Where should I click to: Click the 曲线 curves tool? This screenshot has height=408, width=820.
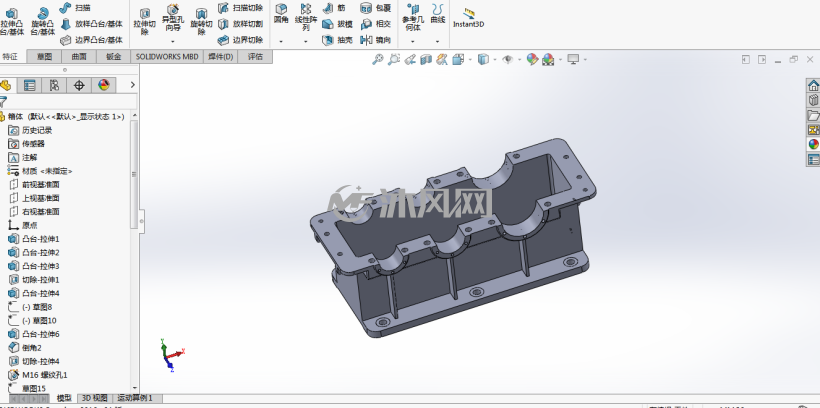coord(438,14)
